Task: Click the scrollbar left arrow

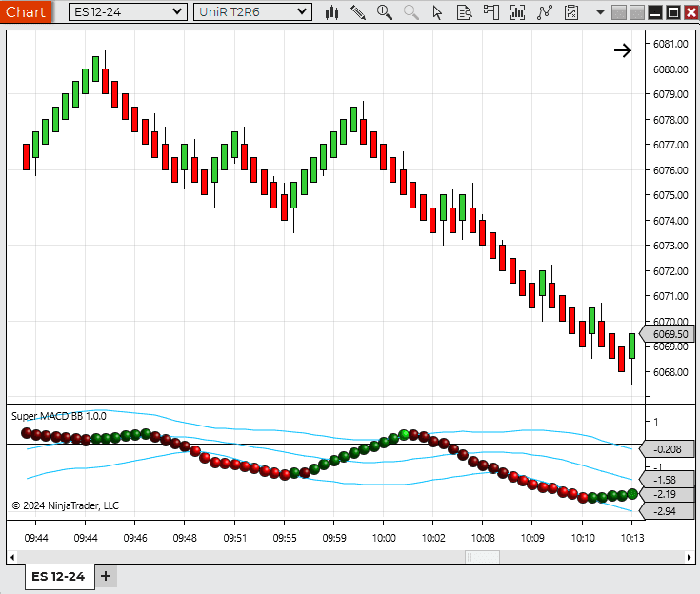Action: tap(14, 557)
